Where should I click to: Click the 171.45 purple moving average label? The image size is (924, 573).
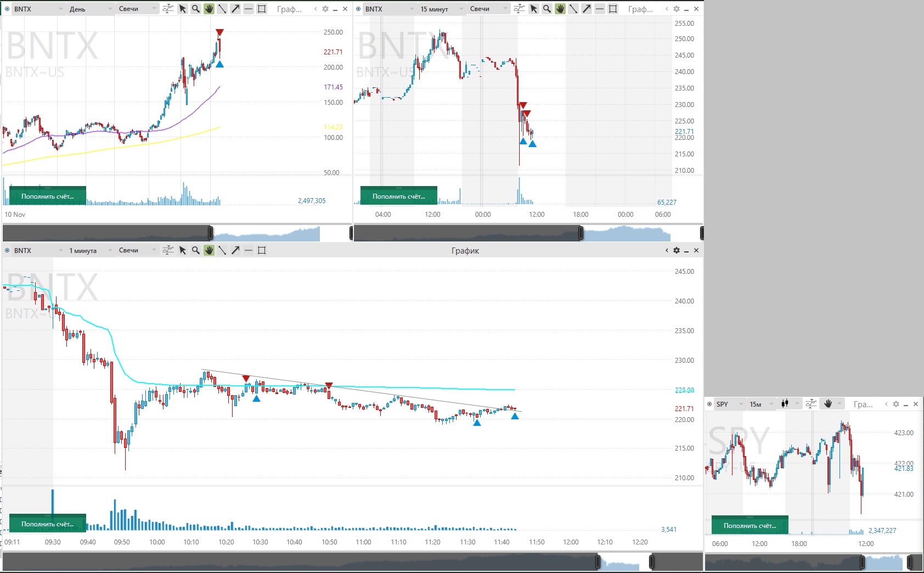pos(333,87)
